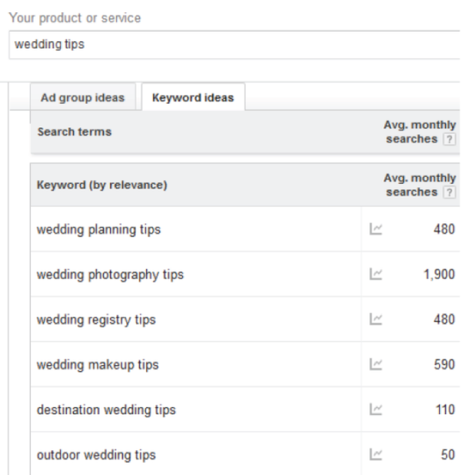Click the Search terms column header

pyautogui.click(x=74, y=132)
